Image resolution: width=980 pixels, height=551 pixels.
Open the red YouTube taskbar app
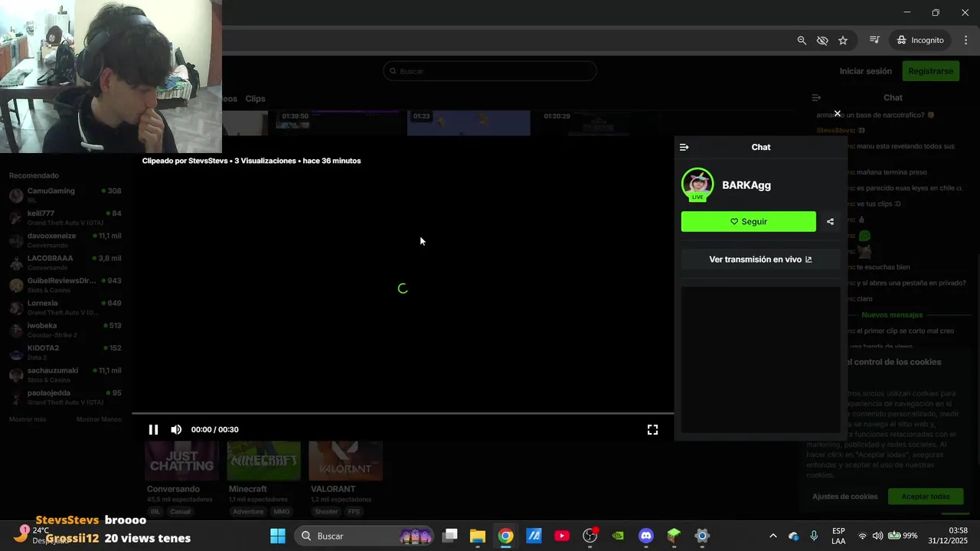pyautogui.click(x=562, y=536)
